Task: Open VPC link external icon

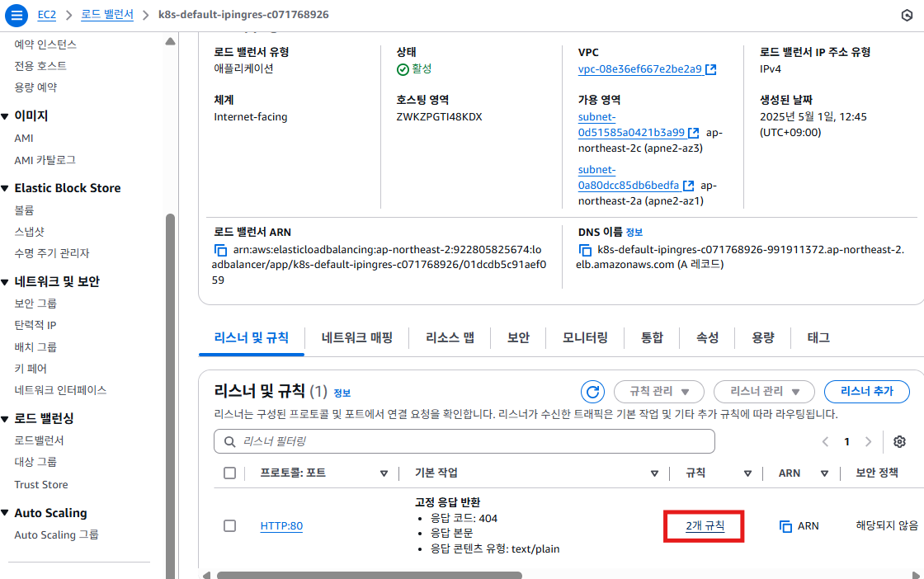Action: [711, 69]
